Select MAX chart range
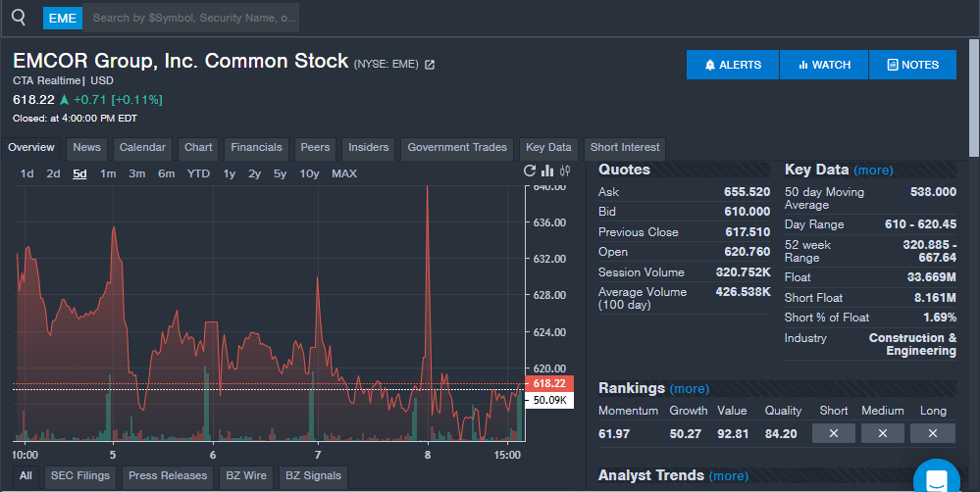 343,173
